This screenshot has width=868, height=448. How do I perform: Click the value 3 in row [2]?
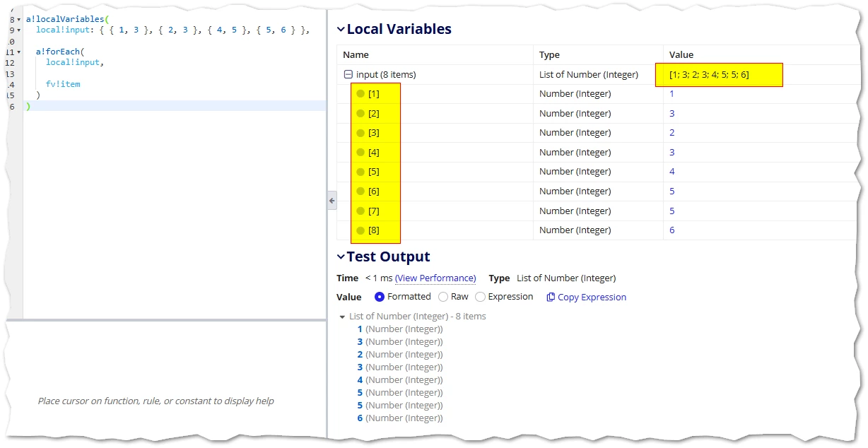[x=671, y=114]
